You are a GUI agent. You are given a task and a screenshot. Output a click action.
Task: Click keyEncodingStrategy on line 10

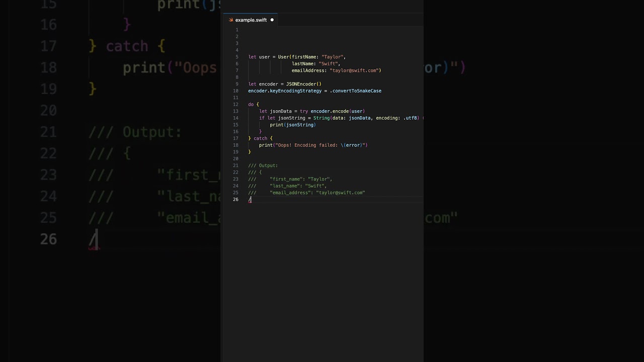pos(295,91)
